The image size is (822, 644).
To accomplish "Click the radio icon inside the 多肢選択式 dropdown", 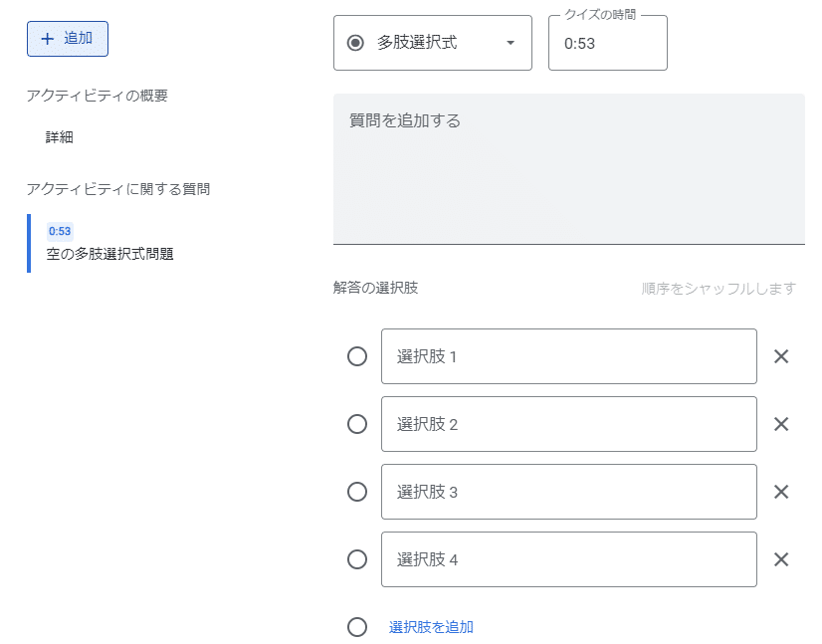I will point(355,43).
